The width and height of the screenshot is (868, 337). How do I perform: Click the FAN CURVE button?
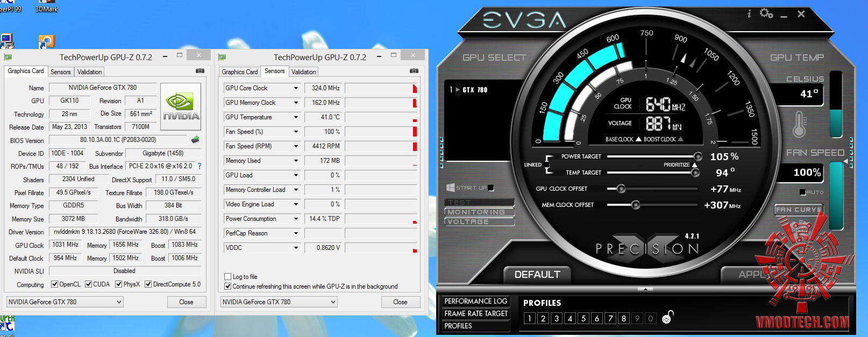[799, 210]
